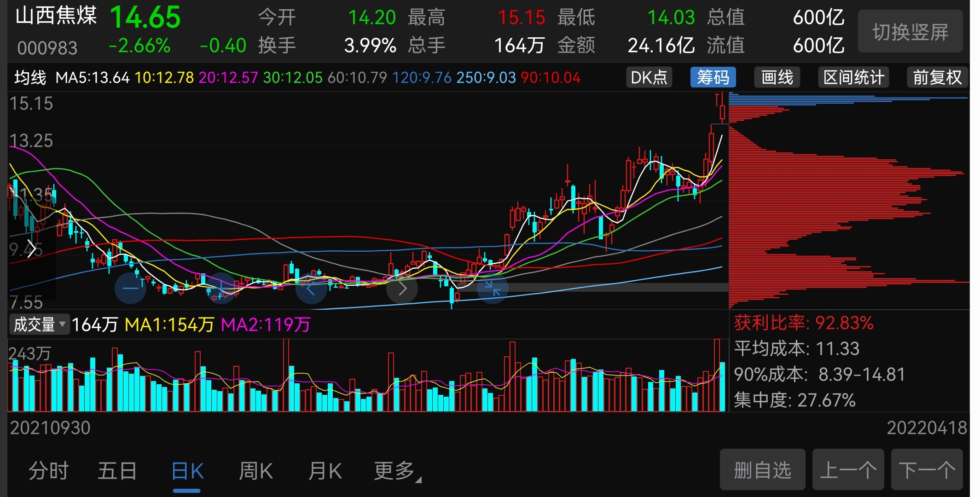Click the 切换竖屏 button
980x497 pixels.
[x=910, y=32]
